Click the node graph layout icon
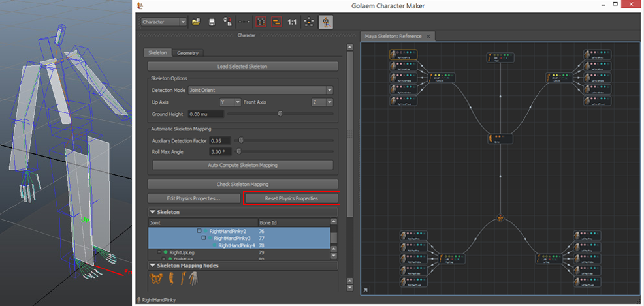Viewport: 644px width, 306px height. click(308, 22)
